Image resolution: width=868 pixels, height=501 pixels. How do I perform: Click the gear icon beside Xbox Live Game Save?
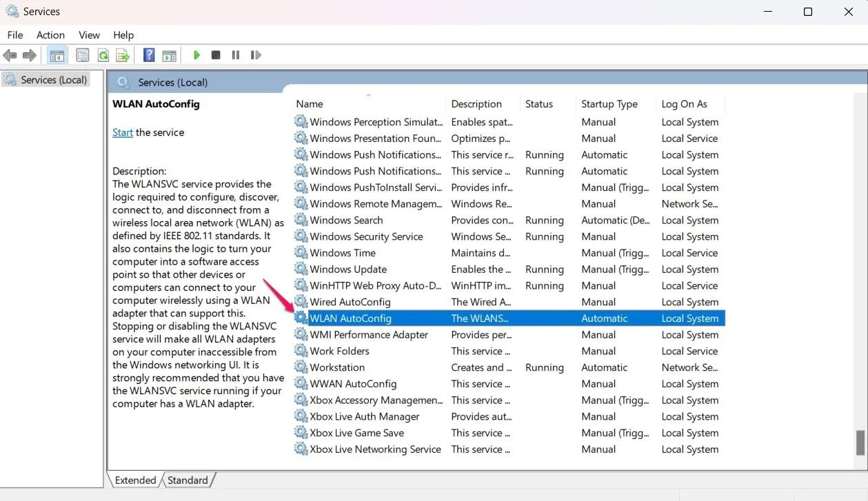pos(301,433)
